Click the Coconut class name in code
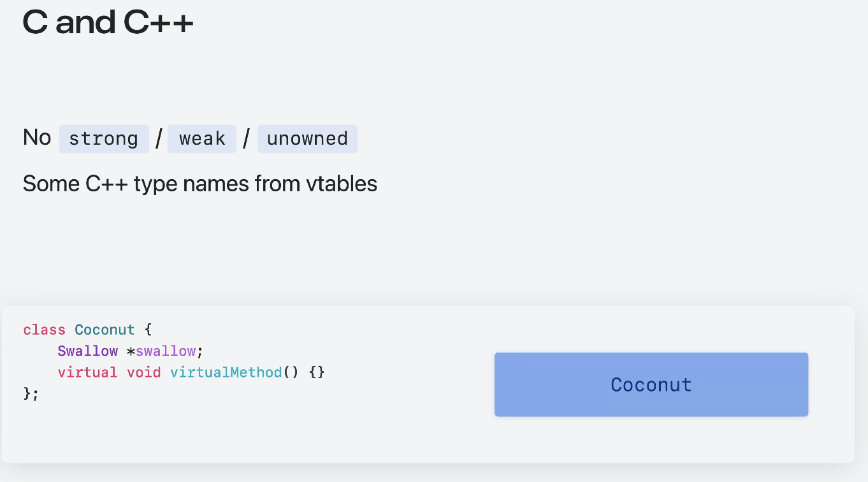The height and width of the screenshot is (482, 868). pos(105,330)
